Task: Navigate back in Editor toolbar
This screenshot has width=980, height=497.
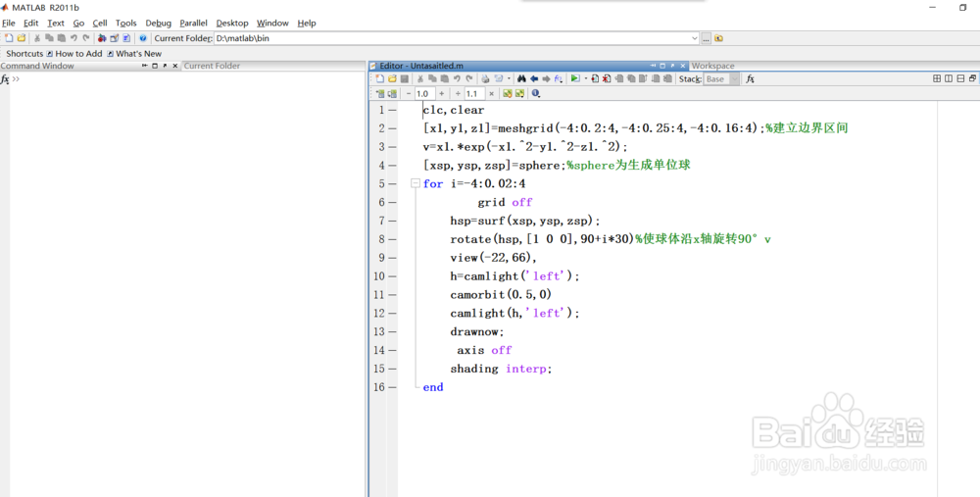Action: coord(534,78)
